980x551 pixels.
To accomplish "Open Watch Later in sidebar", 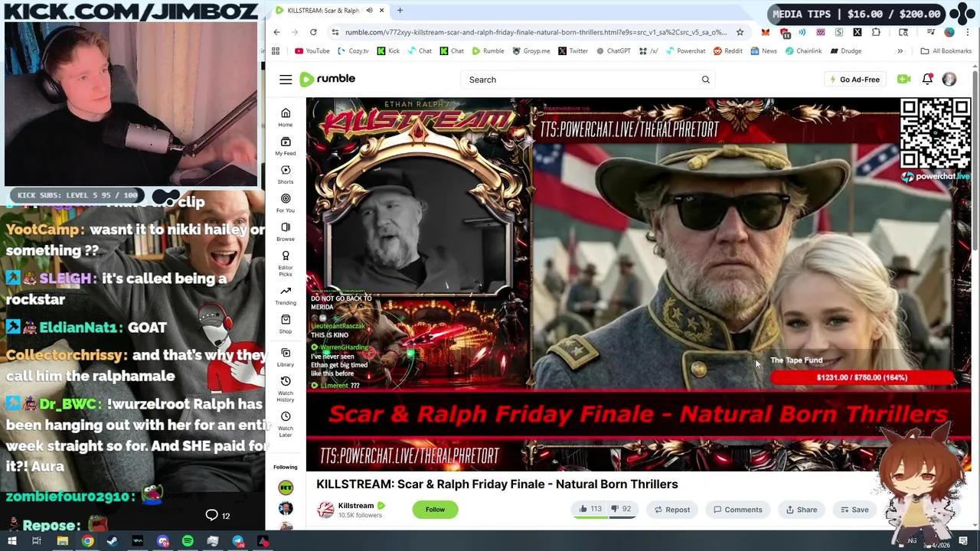I will (x=286, y=425).
